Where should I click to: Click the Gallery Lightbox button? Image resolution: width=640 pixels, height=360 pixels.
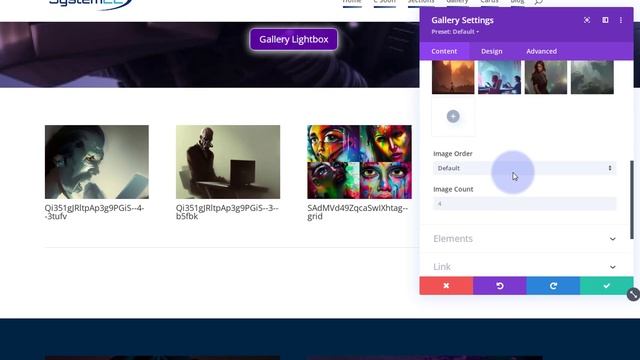(x=294, y=40)
